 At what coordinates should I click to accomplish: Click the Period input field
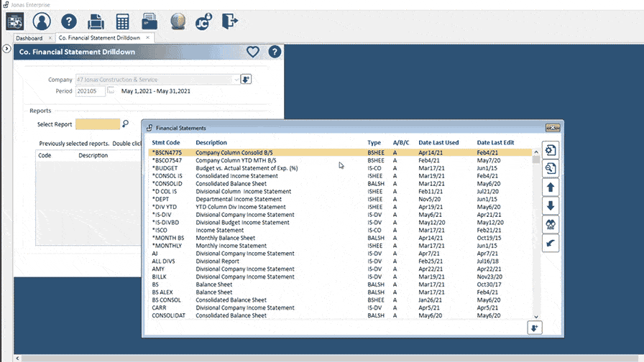(x=91, y=91)
